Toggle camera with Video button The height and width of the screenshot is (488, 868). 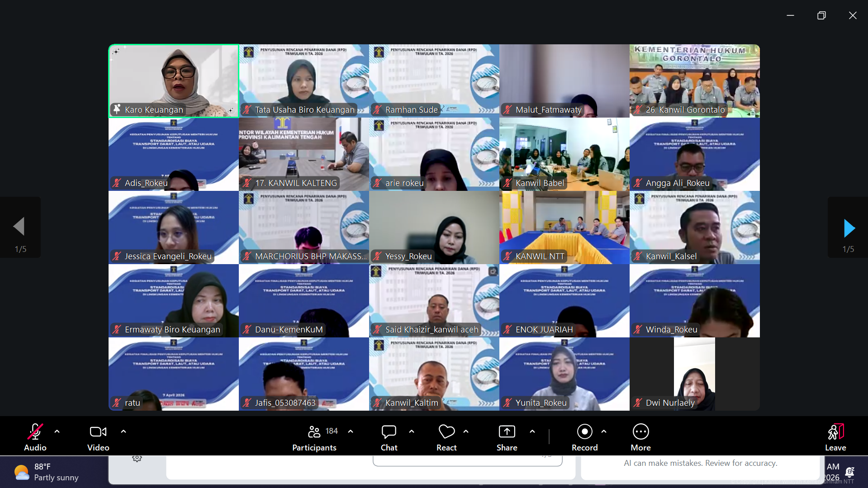coord(98,437)
